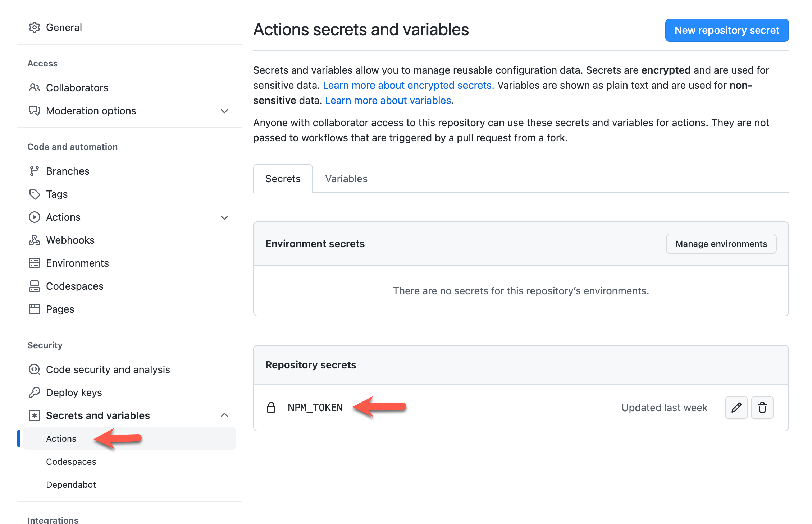Open the Learn more about variables link
The width and height of the screenshot is (812, 524).
pos(388,100)
